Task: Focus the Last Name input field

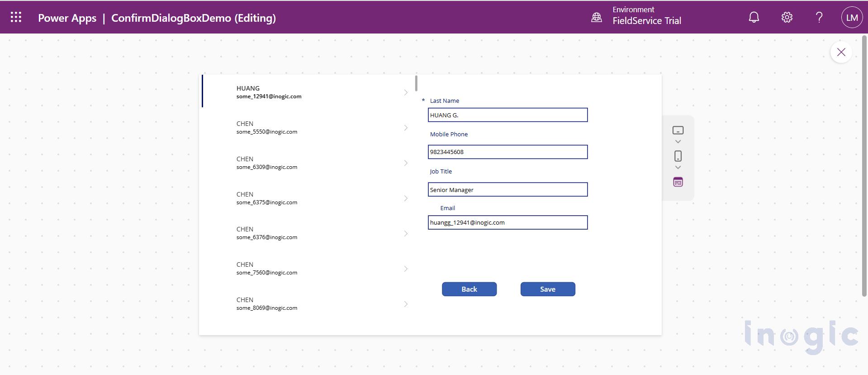Action: [x=508, y=115]
